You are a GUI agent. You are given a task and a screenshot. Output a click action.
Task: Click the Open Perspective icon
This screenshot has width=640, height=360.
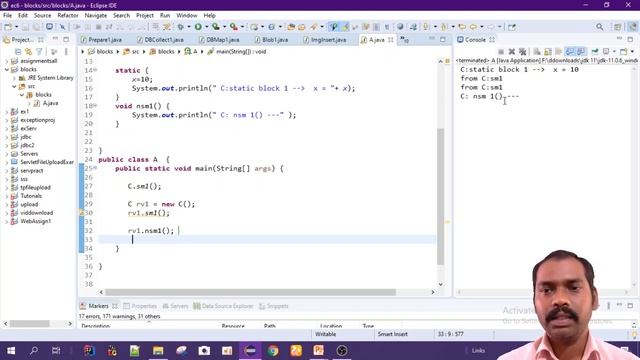tap(618, 27)
